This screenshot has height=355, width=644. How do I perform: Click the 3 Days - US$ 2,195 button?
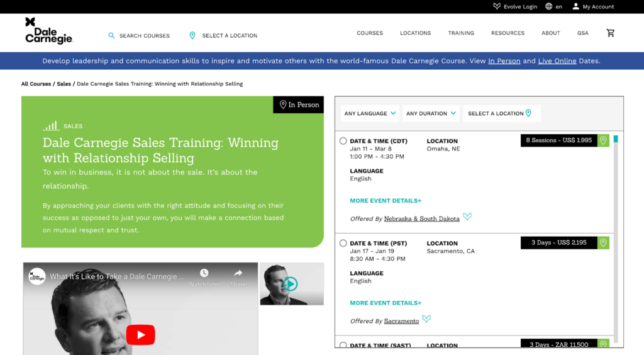(x=559, y=243)
